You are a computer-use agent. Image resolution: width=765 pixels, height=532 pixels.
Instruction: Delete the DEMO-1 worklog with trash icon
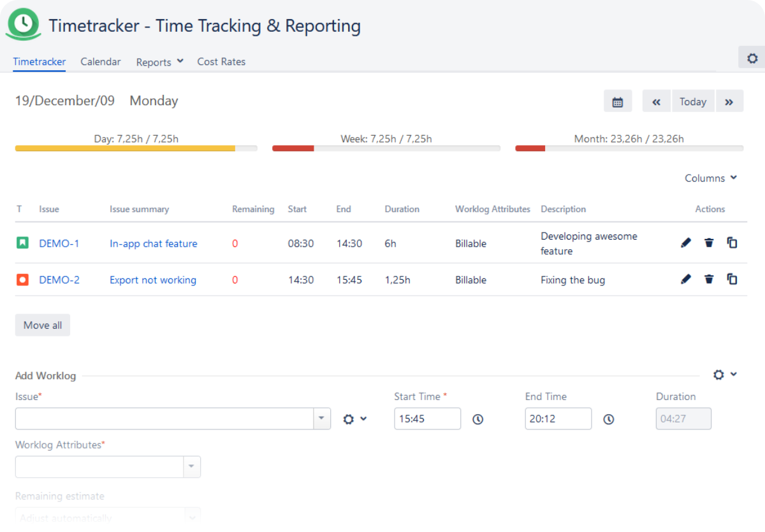click(709, 243)
